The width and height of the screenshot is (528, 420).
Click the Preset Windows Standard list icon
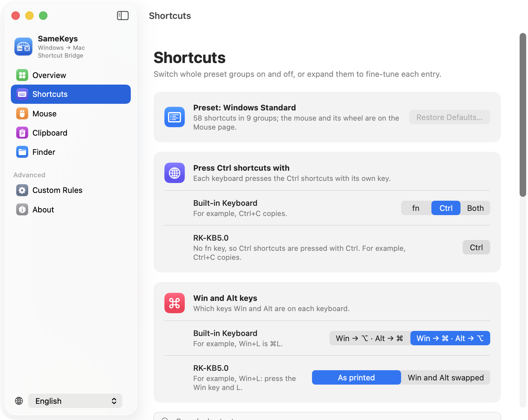click(x=175, y=117)
